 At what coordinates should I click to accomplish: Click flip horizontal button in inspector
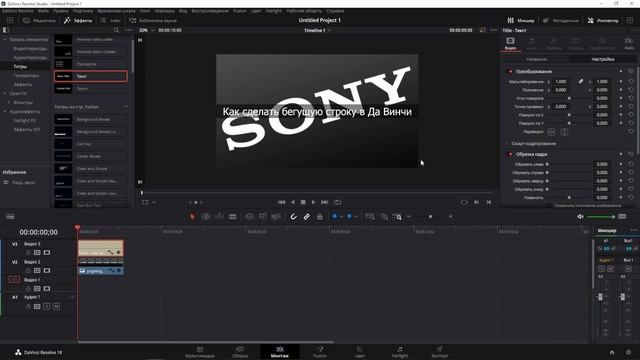point(551,132)
